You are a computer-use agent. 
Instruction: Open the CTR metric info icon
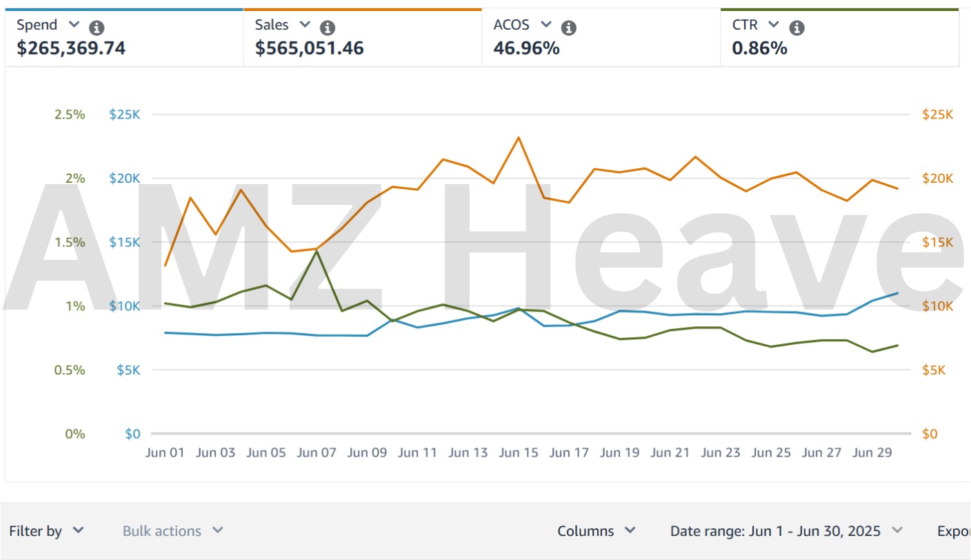(x=797, y=28)
